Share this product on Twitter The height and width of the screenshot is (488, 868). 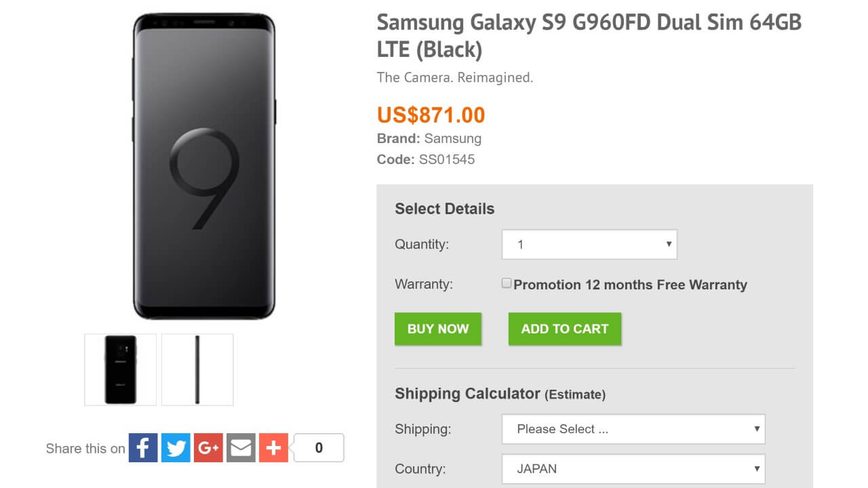click(176, 448)
